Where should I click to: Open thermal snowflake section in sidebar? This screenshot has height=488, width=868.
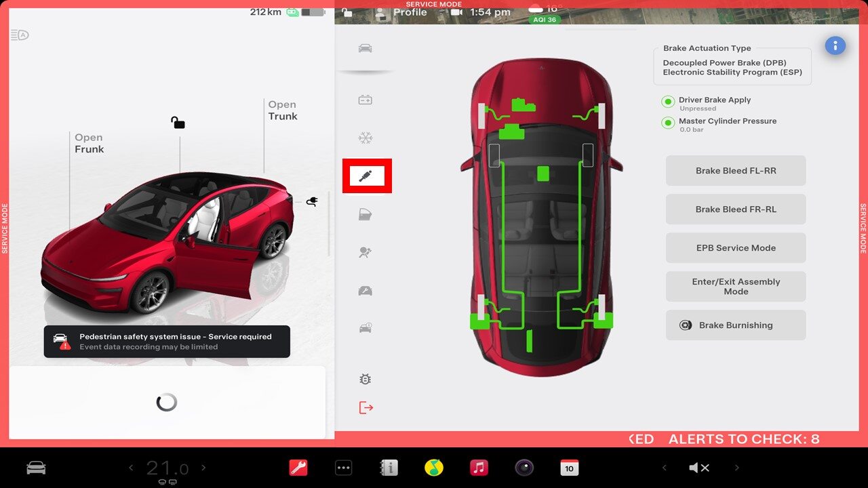(366, 138)
